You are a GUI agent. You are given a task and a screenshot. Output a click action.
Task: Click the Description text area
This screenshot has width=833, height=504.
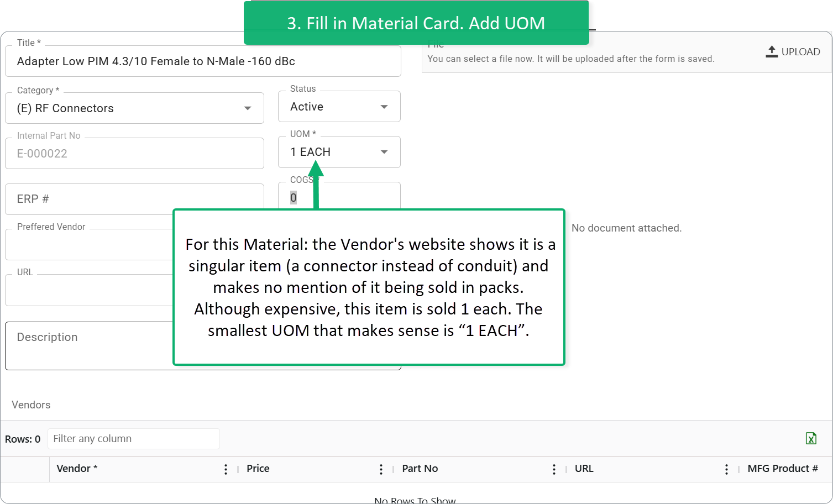click(89, 346)
